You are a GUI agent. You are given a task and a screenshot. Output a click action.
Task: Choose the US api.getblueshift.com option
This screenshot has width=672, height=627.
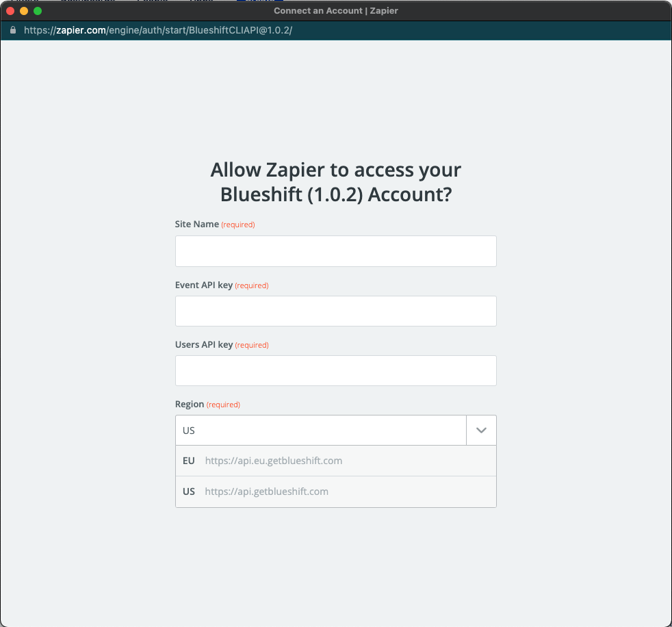pos(335,491)
